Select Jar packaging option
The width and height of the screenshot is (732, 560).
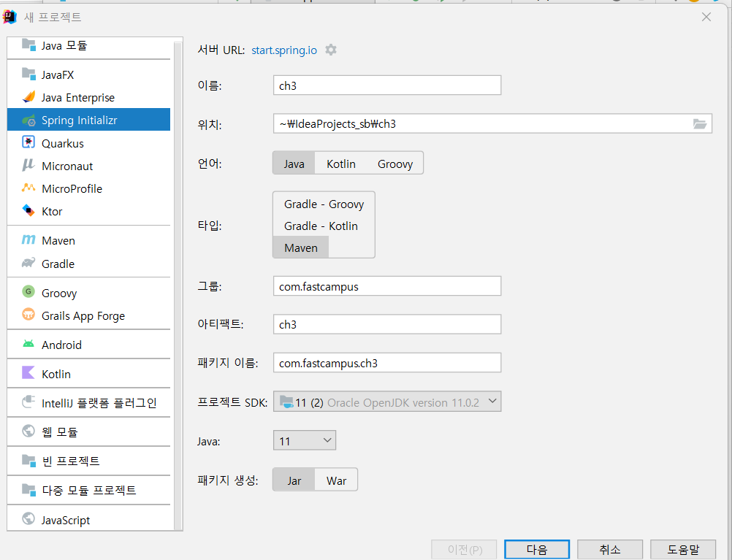click(x=294, y=480)
